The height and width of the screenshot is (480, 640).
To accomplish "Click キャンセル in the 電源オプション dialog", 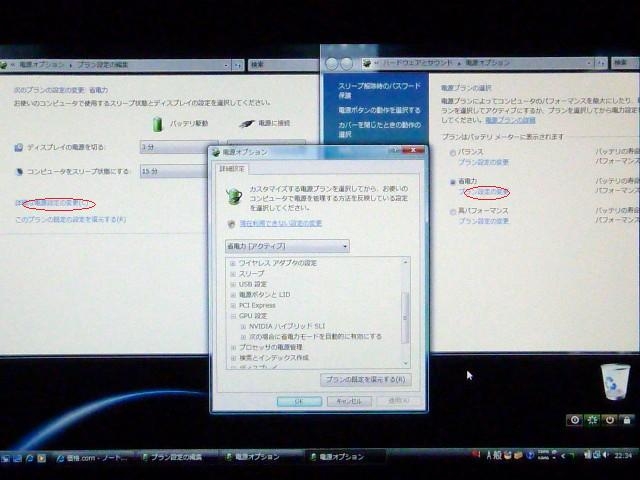I will click(x=349, y=401).
